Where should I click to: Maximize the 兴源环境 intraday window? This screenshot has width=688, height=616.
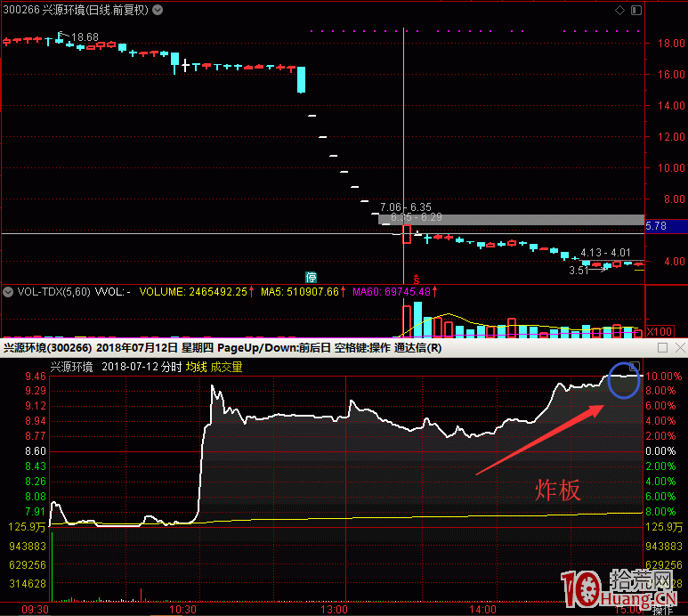click(x=662, y=348)
